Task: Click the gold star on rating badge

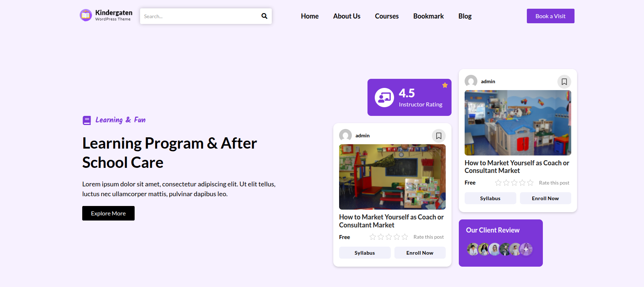Action: [x=445, y=85]
